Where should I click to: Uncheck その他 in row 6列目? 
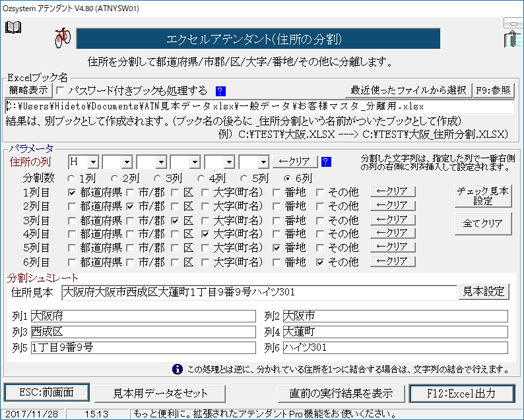tap(320, 262)
